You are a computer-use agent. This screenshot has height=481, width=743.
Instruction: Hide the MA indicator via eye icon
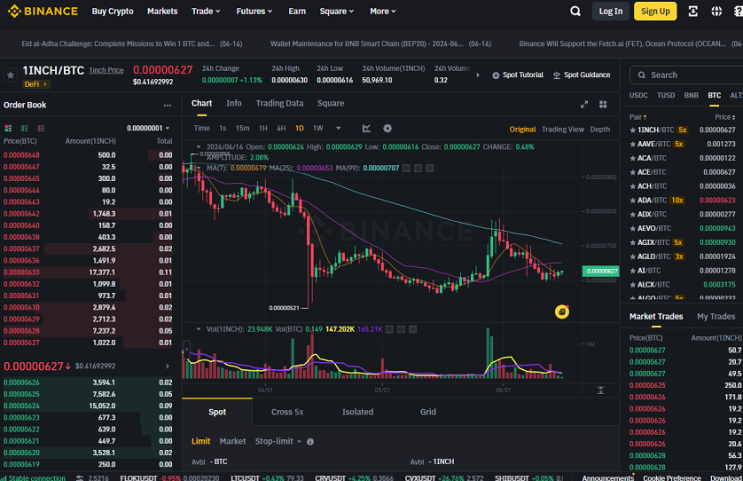(x=406, y=168)
